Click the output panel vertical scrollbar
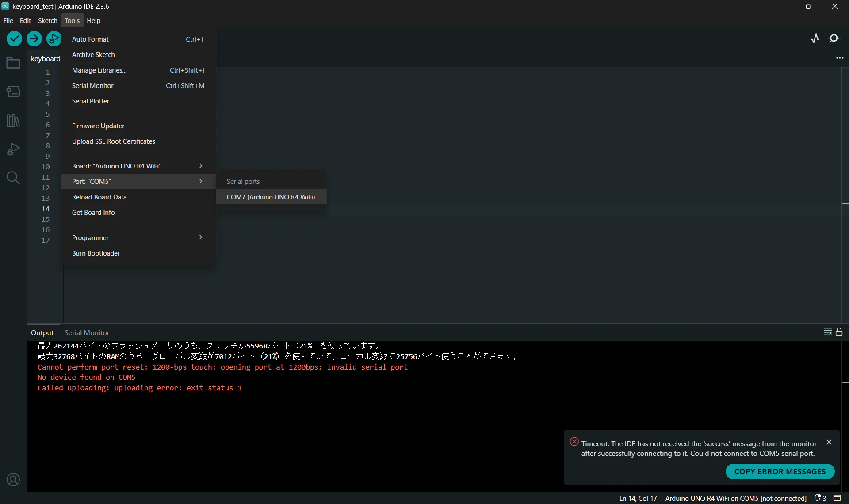Screen dimensions: 849x504 845,416
